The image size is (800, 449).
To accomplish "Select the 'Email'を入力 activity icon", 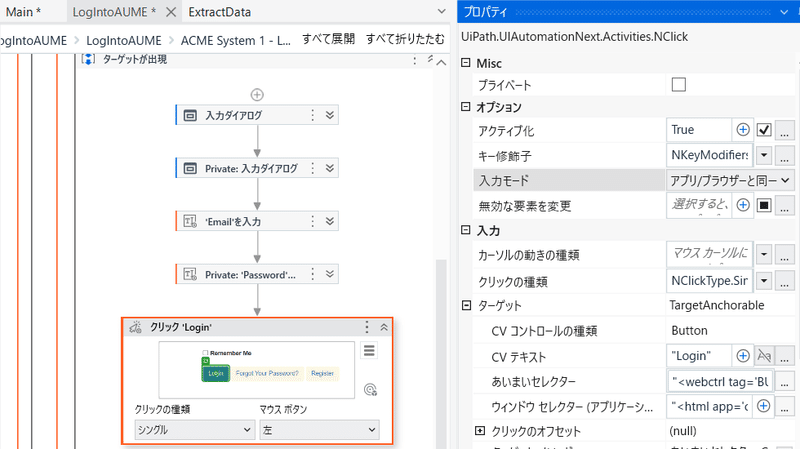I will [190, 221].
